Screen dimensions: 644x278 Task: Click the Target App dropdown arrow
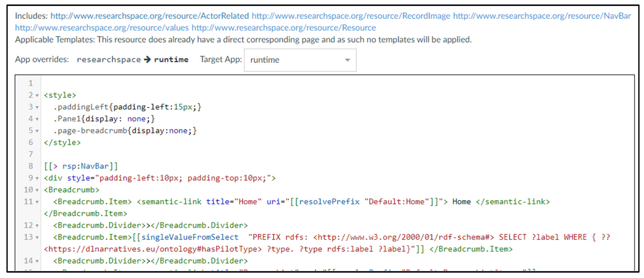pos(347,60)
